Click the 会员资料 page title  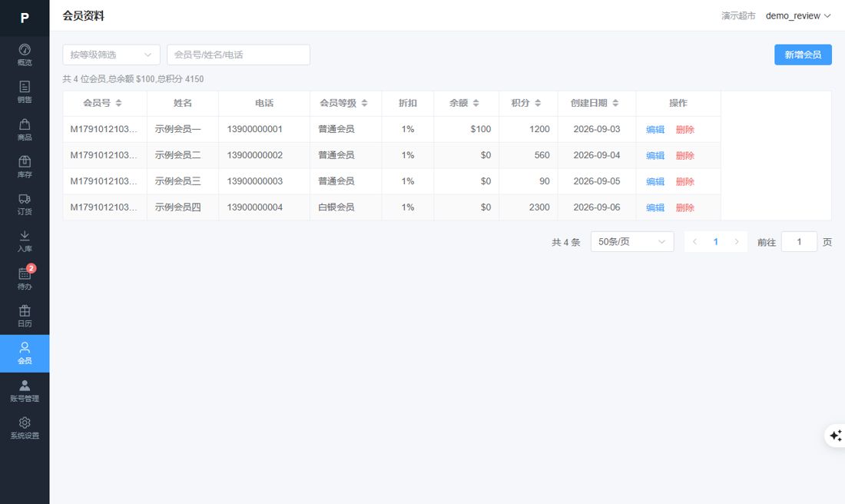(84, 16)
